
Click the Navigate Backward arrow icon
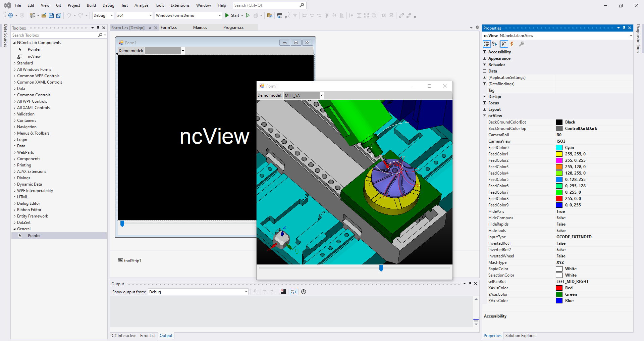pyautogui.click(x=11, y=15)
